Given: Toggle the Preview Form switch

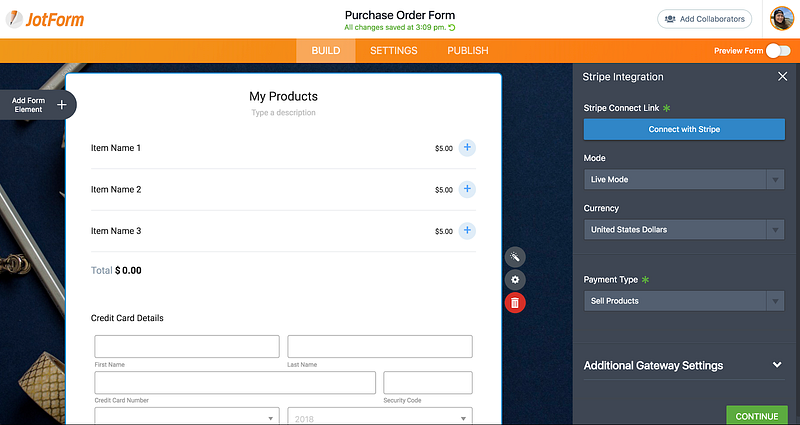Looking at the screenshot, I should 779,51.
